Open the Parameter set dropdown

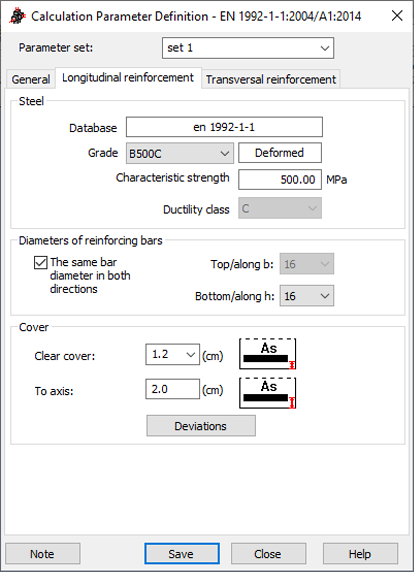tap(248, 48)
